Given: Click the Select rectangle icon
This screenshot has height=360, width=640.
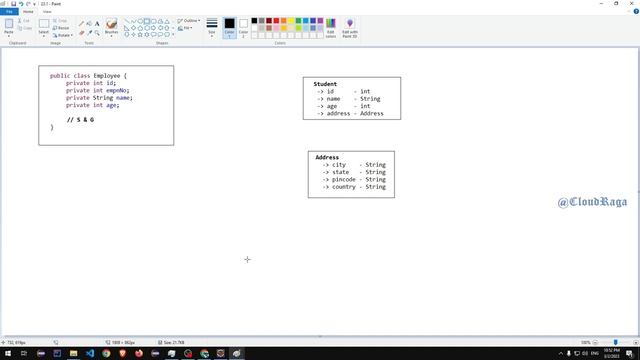Looking at the screenshot, I should 44,24.
